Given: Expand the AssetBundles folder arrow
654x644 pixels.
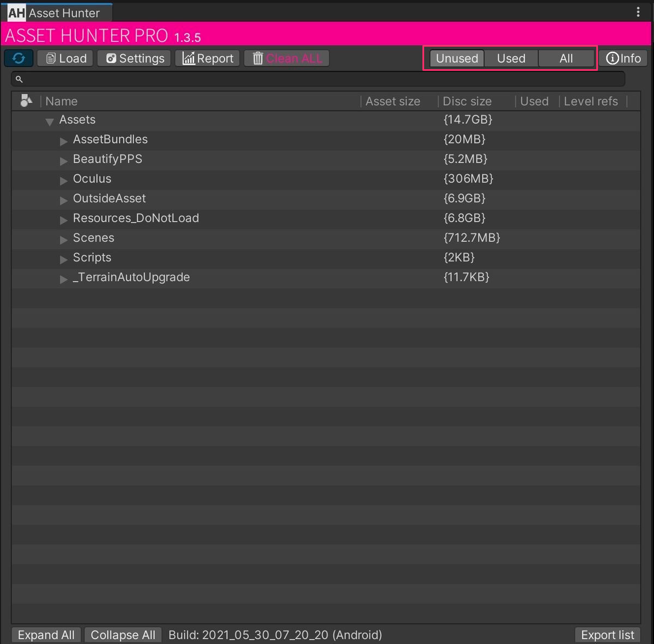Looking at the screenshot, I should [x=64, y=141].
